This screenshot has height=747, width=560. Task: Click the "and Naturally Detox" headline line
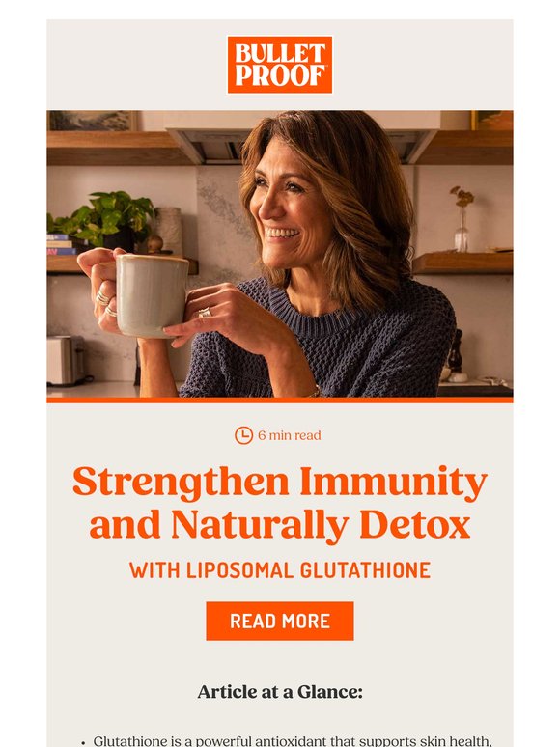(280, 525)
